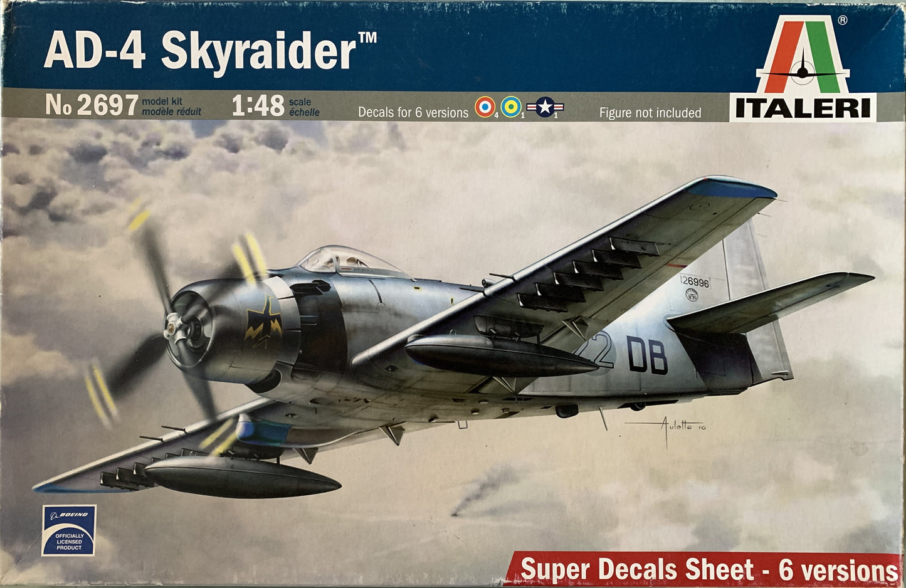Click the Boeing officially licensed badge
The image size is (906, 588).
(x=69, y=530)
